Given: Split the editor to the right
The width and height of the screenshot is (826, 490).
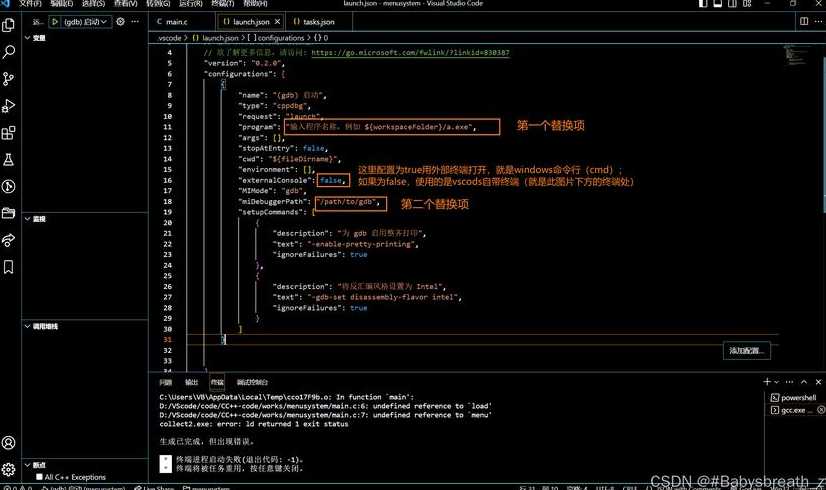Looking at the screenshot, I should coord(804,21).
